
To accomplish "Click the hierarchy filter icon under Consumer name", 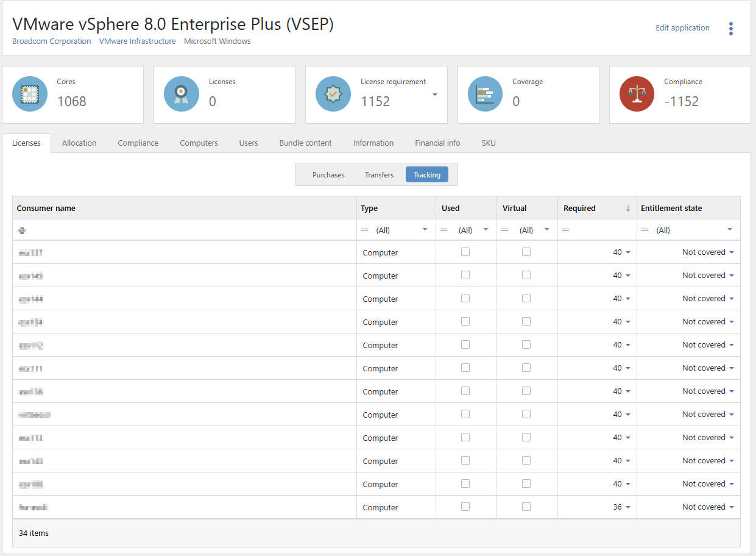I will tap(22, 230).
